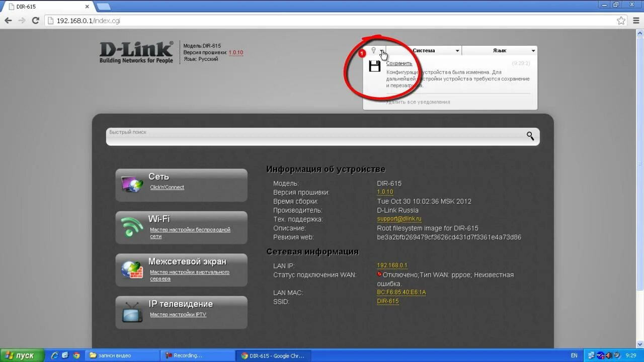
Task: Click firmware version 1.0.10 in header
Action: (x=236, y=52)
